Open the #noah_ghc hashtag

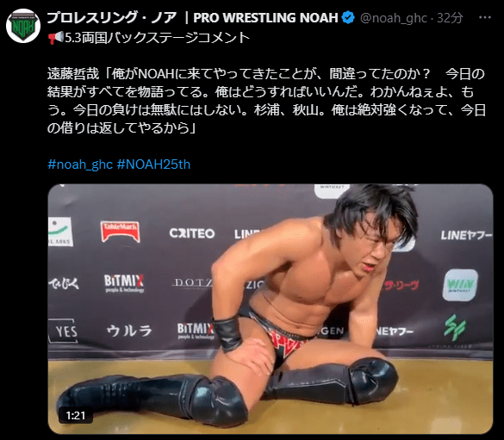tap(80, 164)
